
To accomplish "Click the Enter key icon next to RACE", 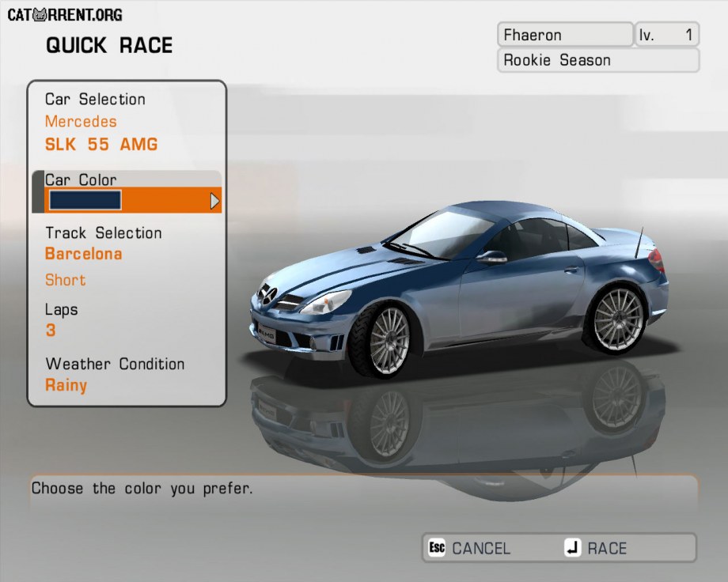I will pyautogui.click(x=573, y=548).
